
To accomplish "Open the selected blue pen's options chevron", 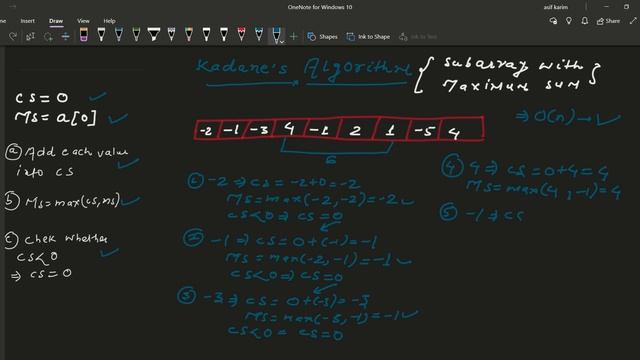I will pos(282,42).
